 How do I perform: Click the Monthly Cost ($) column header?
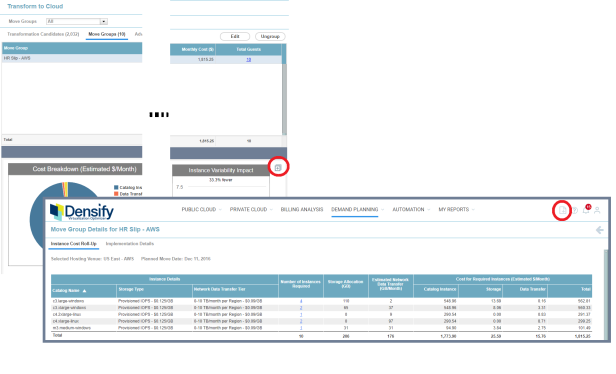193,50
